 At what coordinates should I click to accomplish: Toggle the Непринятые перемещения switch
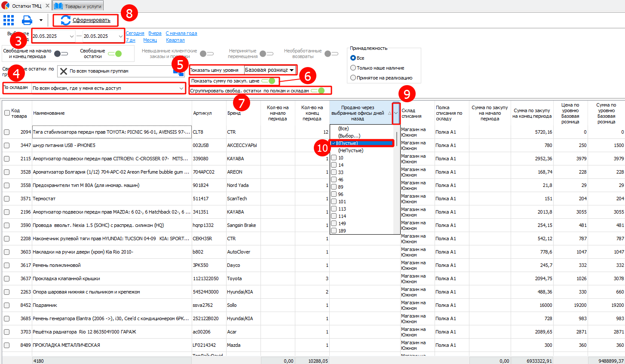[x=267, y=54]
